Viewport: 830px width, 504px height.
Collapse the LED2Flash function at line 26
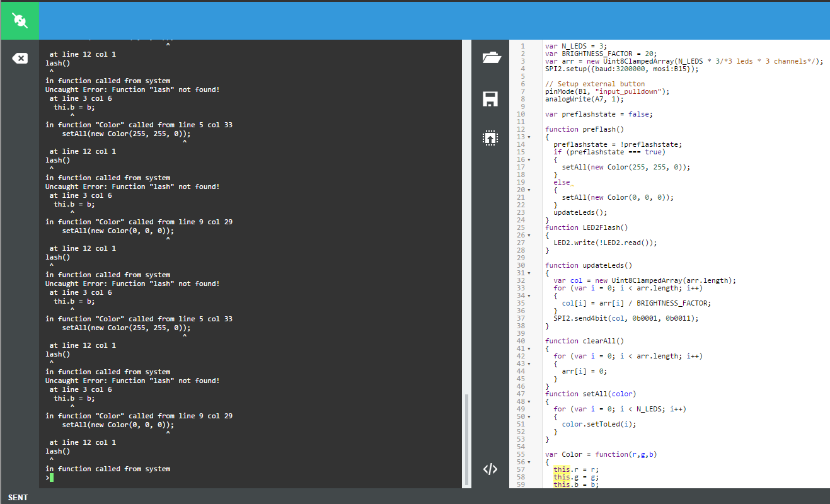click(529, 235)
